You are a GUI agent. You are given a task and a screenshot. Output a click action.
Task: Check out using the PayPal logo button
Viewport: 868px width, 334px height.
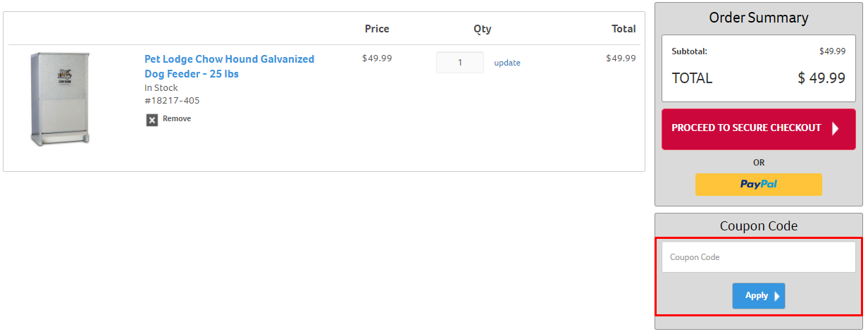point(759,184)
